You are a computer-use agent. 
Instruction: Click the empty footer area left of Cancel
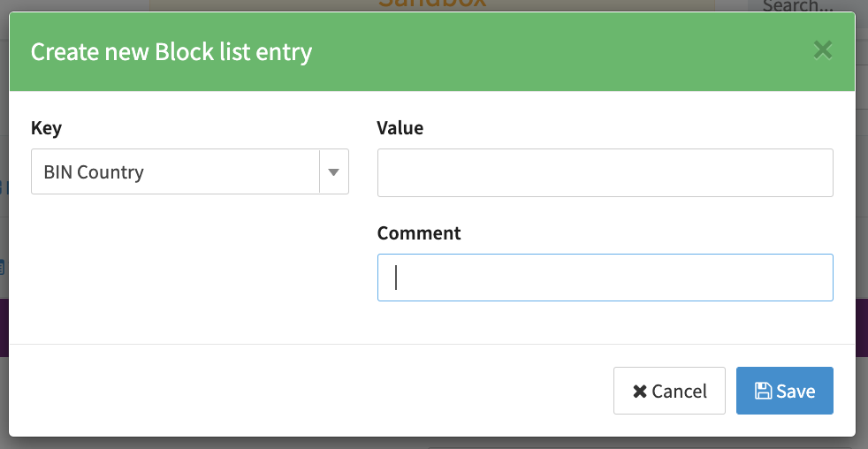309,391
